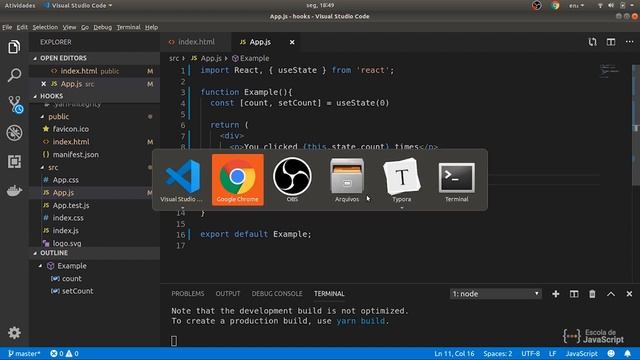Kill the terminal with trash icon

(592, 294)
